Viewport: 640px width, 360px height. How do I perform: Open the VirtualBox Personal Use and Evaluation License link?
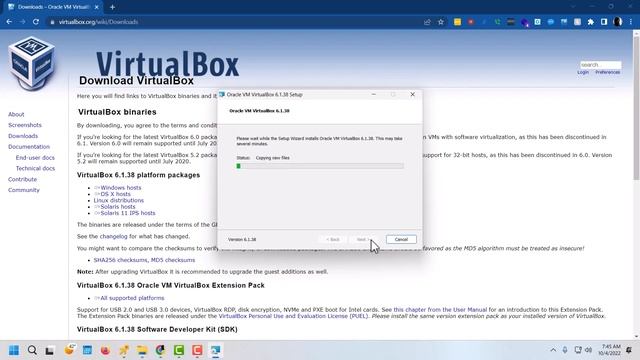click(x=293, y=316)
